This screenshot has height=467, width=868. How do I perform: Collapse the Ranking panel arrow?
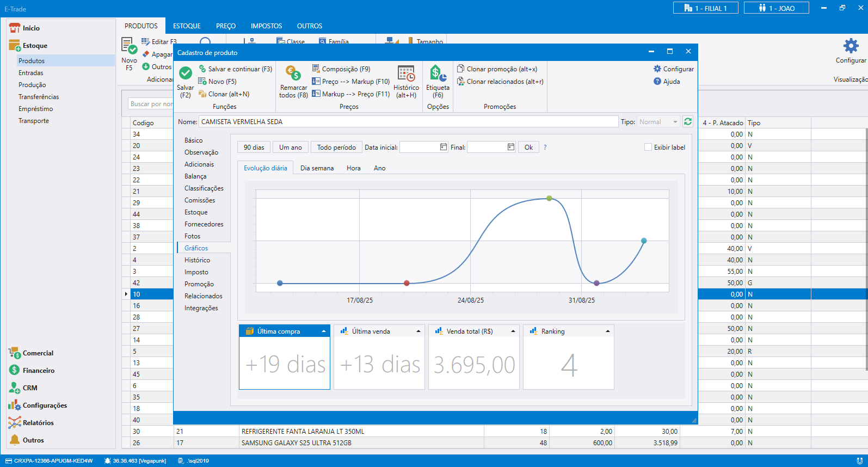[608, 331]
